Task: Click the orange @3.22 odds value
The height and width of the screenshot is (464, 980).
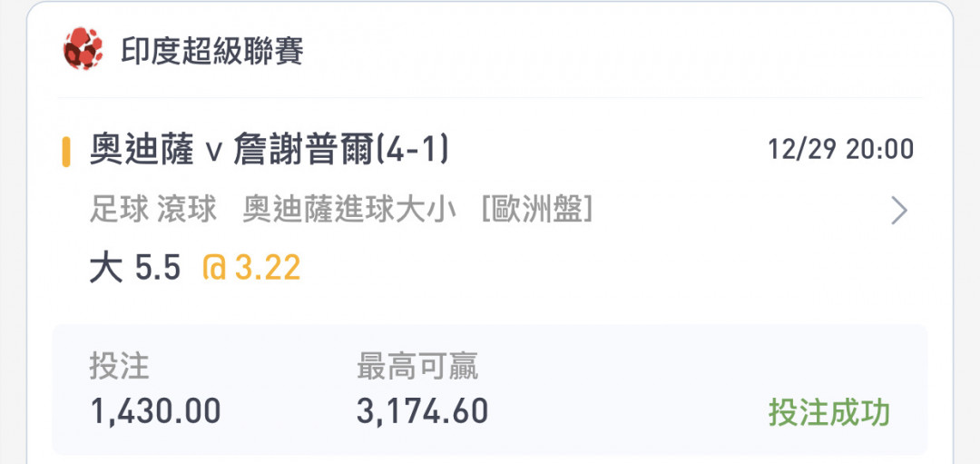Action: point(251,268)
